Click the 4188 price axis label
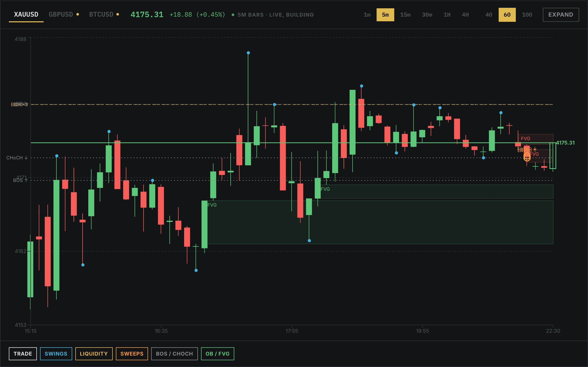The image size is (588, 367). [x=21, y=39]
